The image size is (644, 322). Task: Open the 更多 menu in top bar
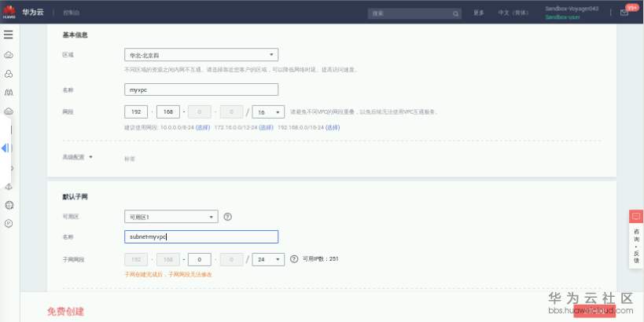pyautogui.click(x=479, y=13)
